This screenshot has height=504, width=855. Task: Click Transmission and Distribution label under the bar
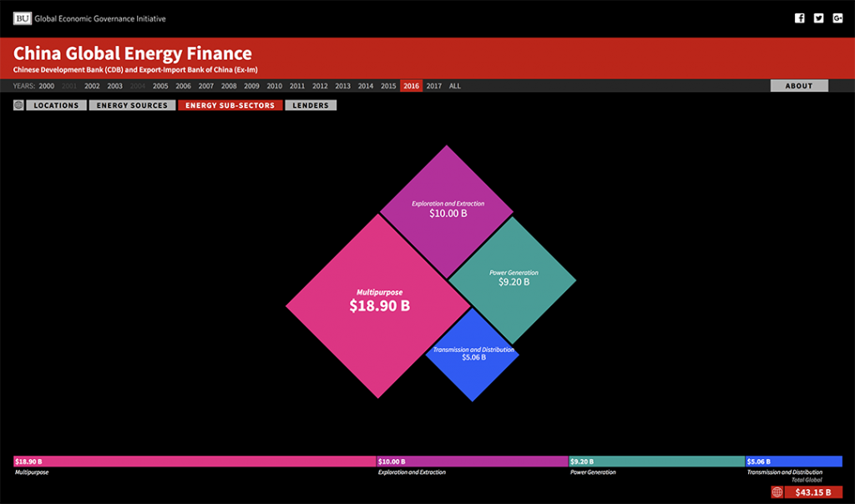pyautogui.click(x=785, y=472)
